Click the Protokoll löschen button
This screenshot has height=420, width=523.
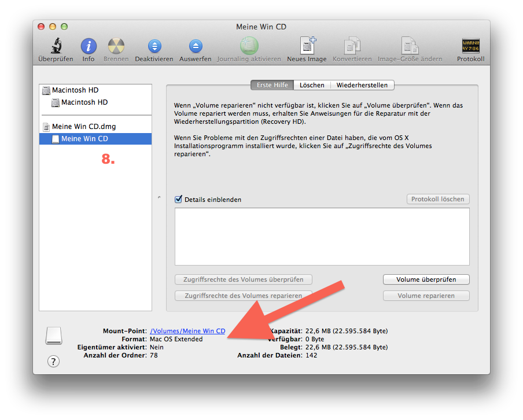point(438,199)
